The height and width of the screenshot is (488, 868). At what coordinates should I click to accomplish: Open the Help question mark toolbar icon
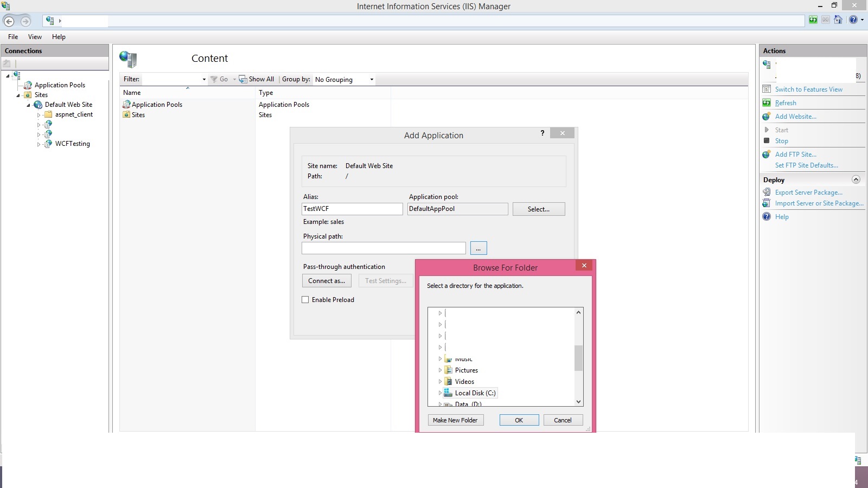pyautogui.click(x=853, y=20)
